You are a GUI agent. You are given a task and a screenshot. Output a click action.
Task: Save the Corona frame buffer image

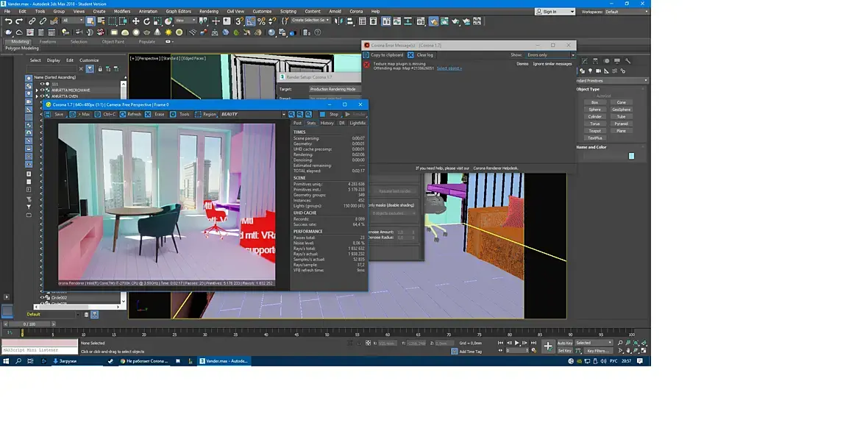click(56, 114)
